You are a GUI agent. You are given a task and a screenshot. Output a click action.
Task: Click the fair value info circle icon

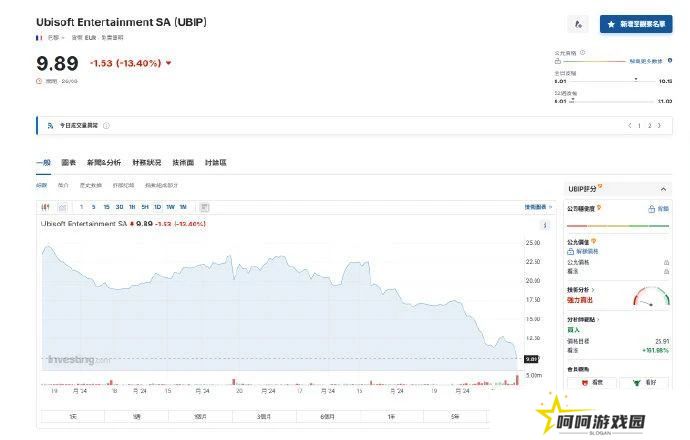pyautogui.click(x=583, y=52)
